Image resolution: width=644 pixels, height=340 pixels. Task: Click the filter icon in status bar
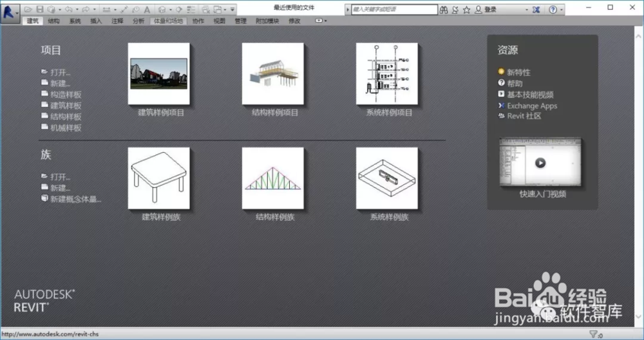[593, 334]
